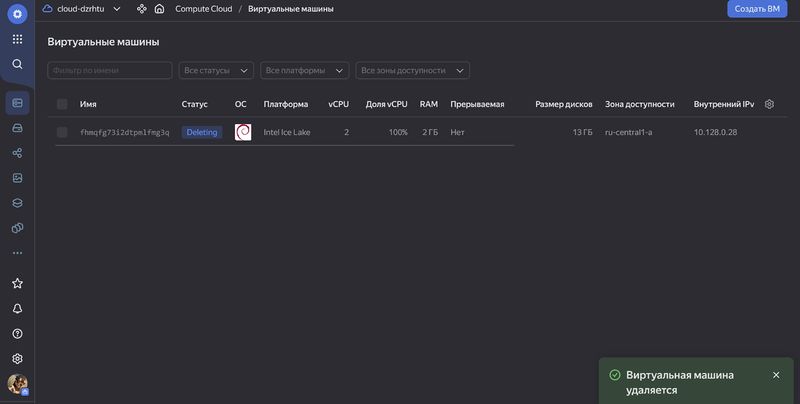Open the all services grid icon

(x=17, y=39)
